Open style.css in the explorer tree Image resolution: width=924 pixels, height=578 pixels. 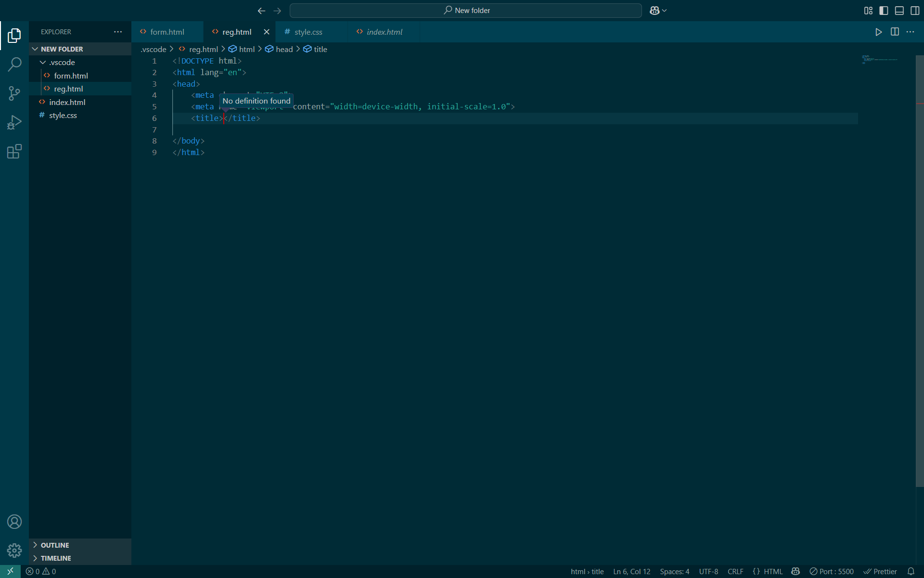click(80, 115)
